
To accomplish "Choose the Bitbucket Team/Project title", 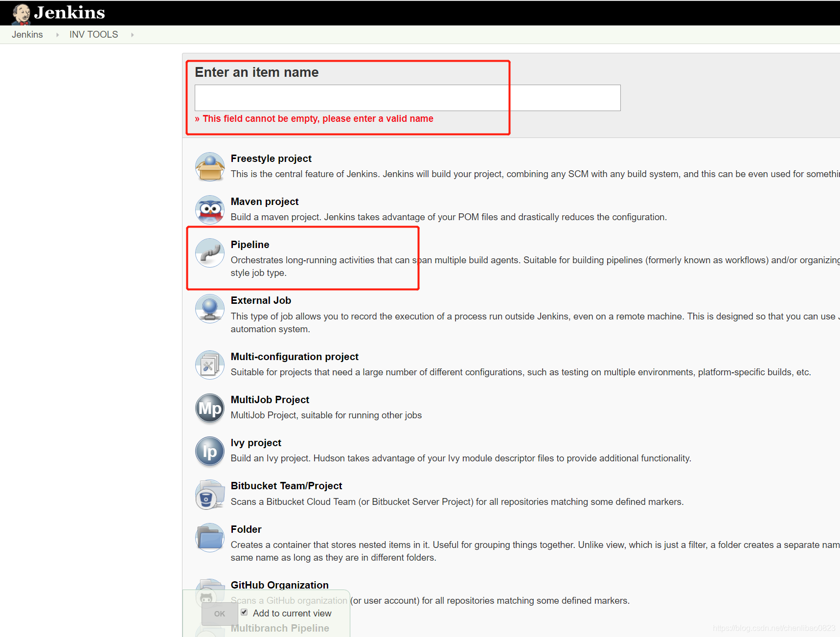I will tap(286, 486).
